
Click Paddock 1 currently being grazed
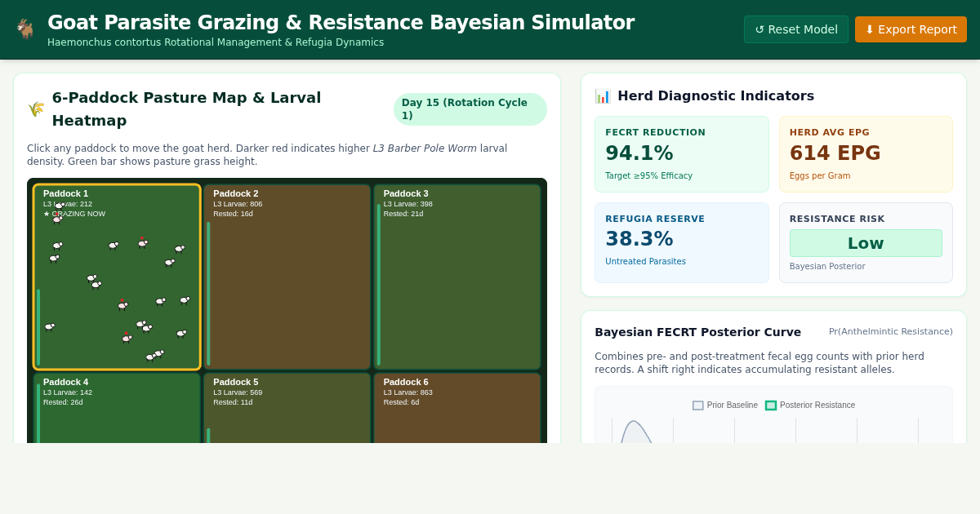[117, 277]
